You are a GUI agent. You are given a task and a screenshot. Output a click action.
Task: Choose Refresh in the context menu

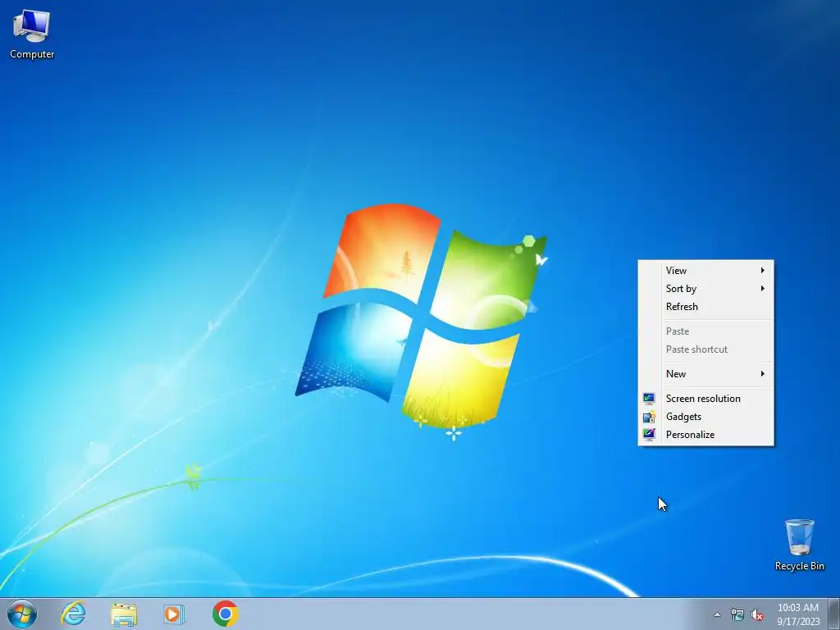click(706, 307)
